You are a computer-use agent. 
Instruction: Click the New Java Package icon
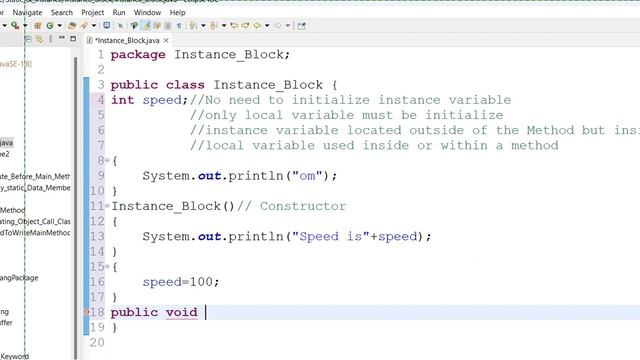[x=38, y=25]
